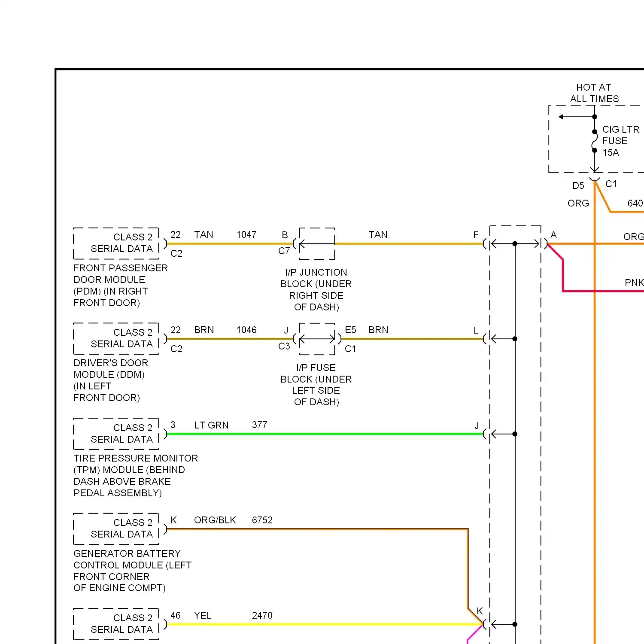Screen dimensions: 644x644
Task: Click the Class 2 Serial Data box for PDM
Action: coord(116,243)
